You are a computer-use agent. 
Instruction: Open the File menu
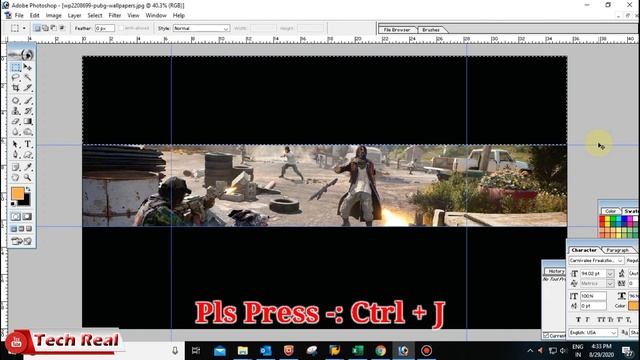[19, 15]
